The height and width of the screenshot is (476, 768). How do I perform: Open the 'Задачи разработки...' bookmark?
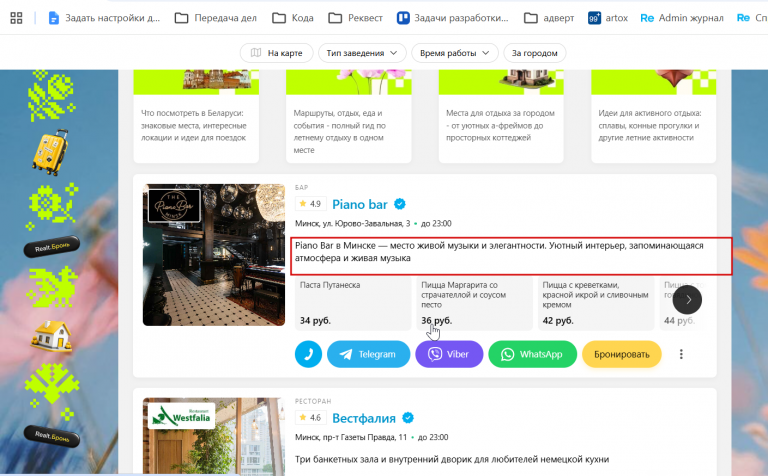[x=453, y=18]
